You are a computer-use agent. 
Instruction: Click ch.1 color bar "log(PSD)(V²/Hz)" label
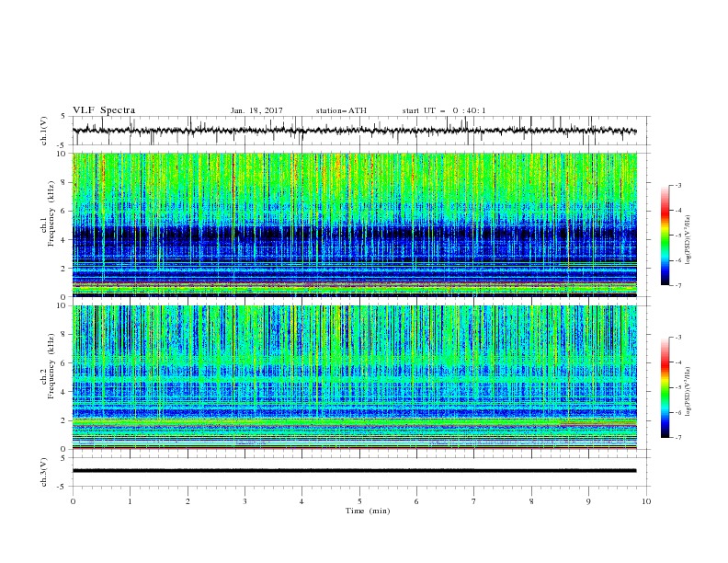[x=688, y=239]
